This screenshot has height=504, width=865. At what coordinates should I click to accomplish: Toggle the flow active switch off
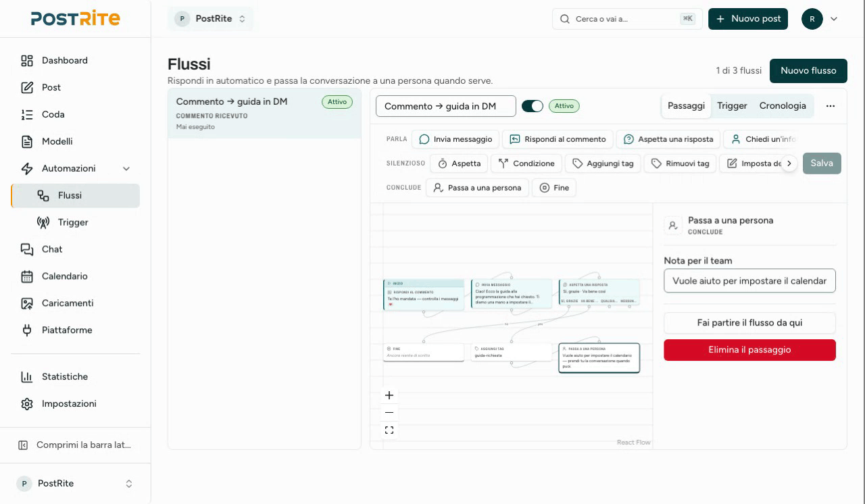click(533, 106)
